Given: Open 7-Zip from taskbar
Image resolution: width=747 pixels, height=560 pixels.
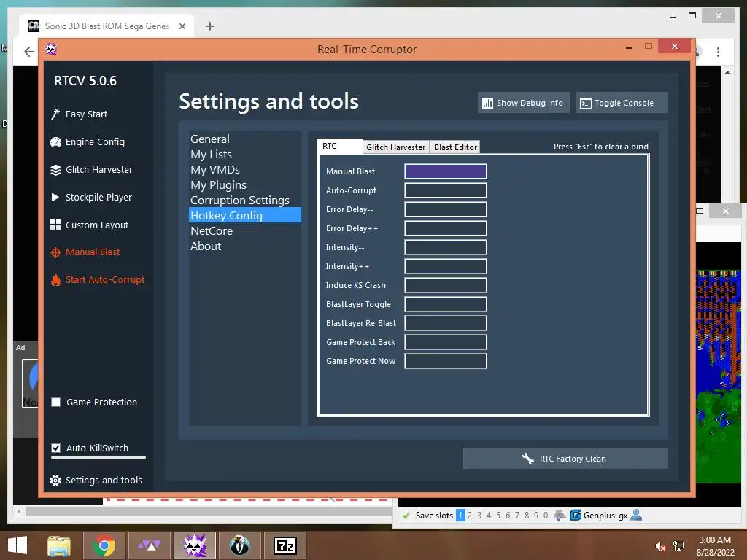Looking at the screenshot, I should click(x=285, y=545).
